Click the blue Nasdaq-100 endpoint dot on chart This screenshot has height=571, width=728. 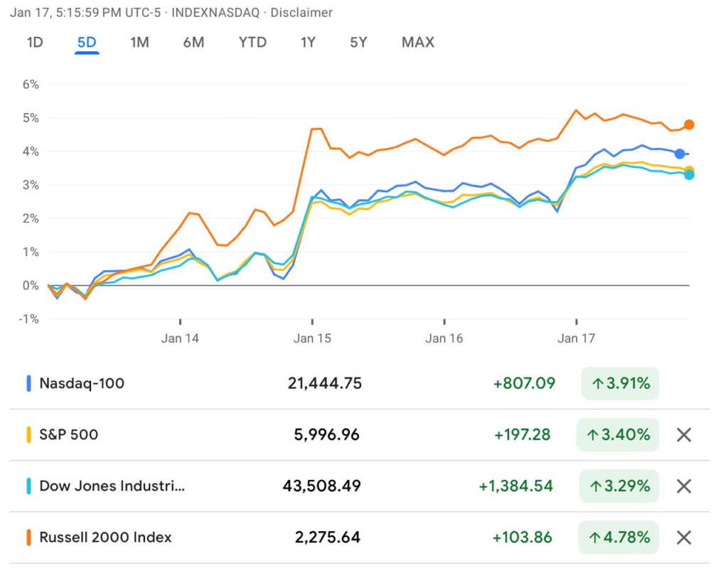[x=680, y=154]
